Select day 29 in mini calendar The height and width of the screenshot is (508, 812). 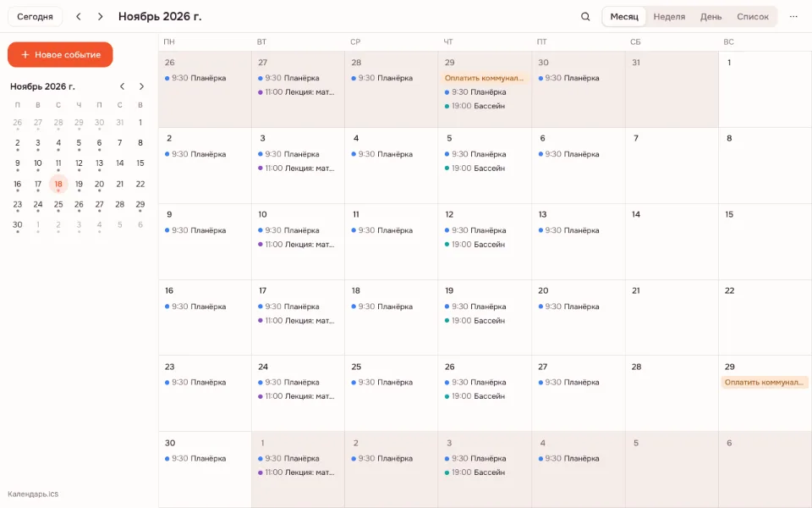click(x=140, y=205)
